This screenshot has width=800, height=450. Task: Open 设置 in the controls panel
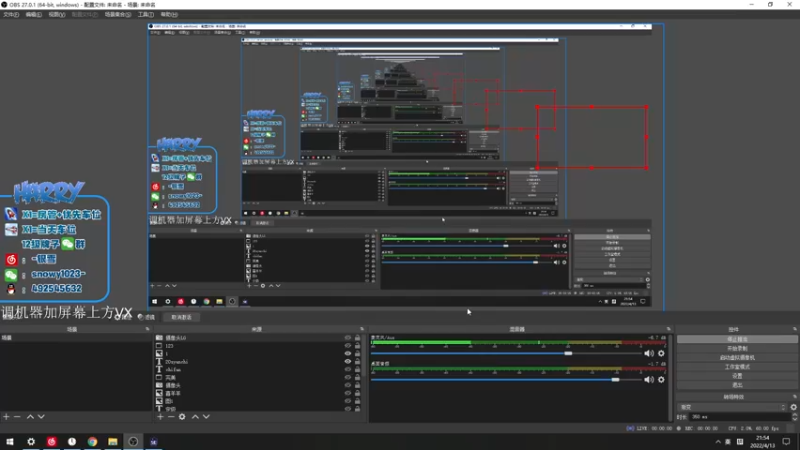[x=737, y=376]
